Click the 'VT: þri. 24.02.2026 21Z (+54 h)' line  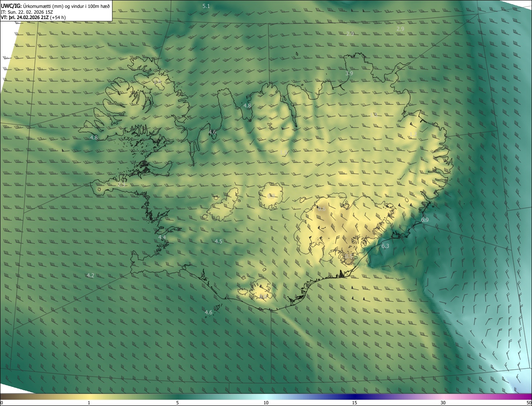pos(33,17)
